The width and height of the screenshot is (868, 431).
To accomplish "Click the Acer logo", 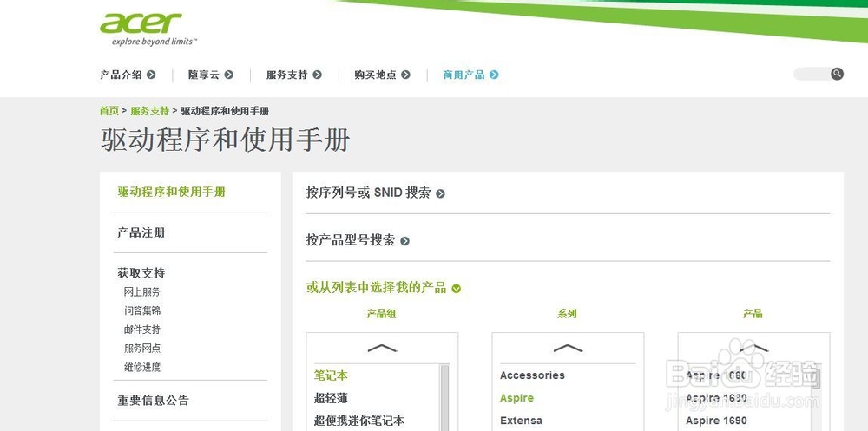I will [x=141, y=23].
